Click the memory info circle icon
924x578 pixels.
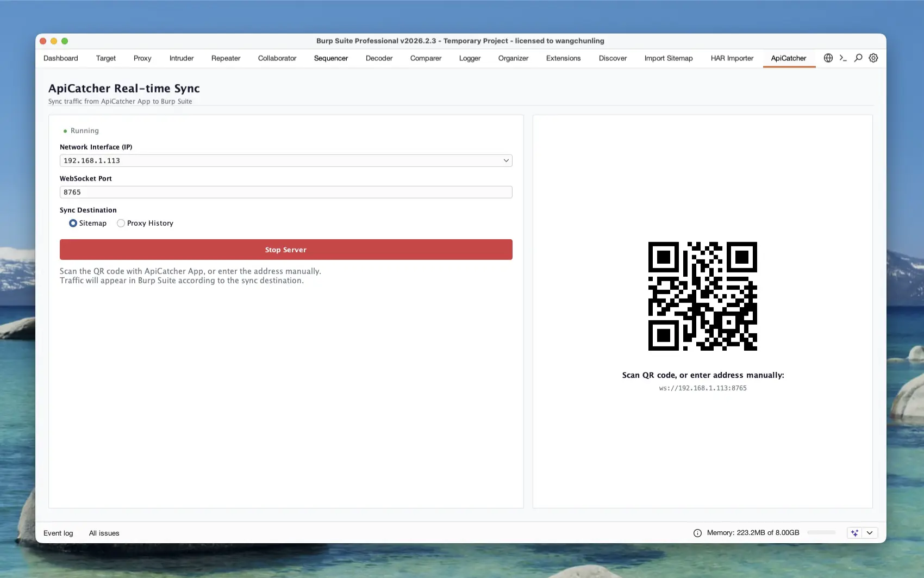(697, 533)
